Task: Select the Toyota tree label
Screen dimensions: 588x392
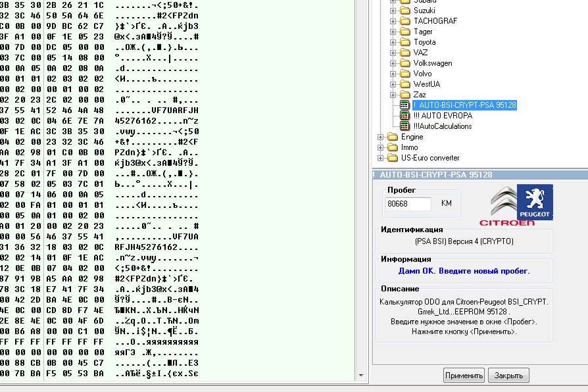Action: (424, 42)
